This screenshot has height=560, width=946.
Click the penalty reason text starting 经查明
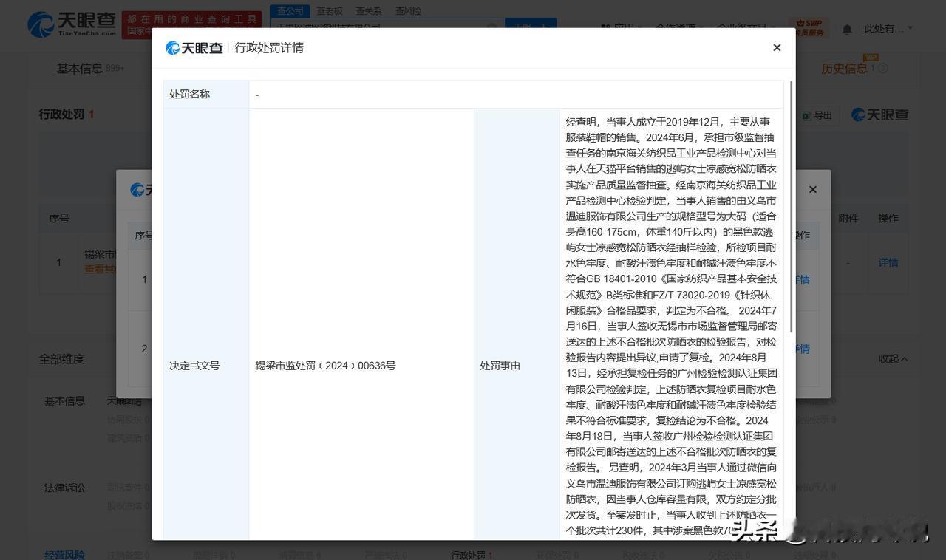(671, 325)
